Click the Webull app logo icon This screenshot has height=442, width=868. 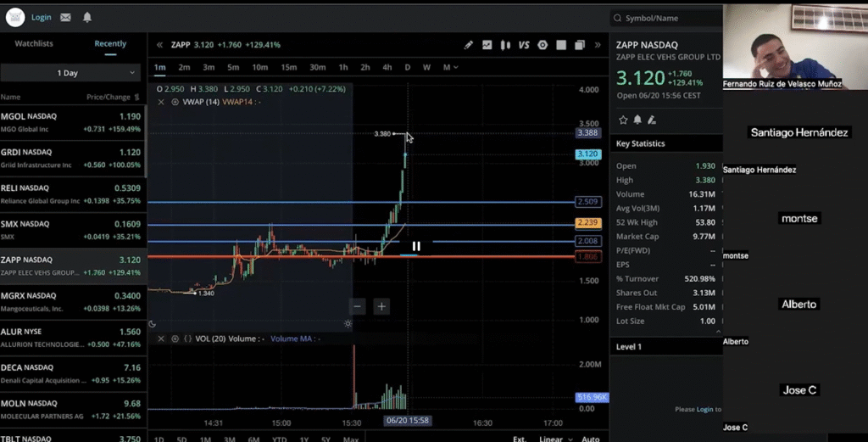click(15, 17)
